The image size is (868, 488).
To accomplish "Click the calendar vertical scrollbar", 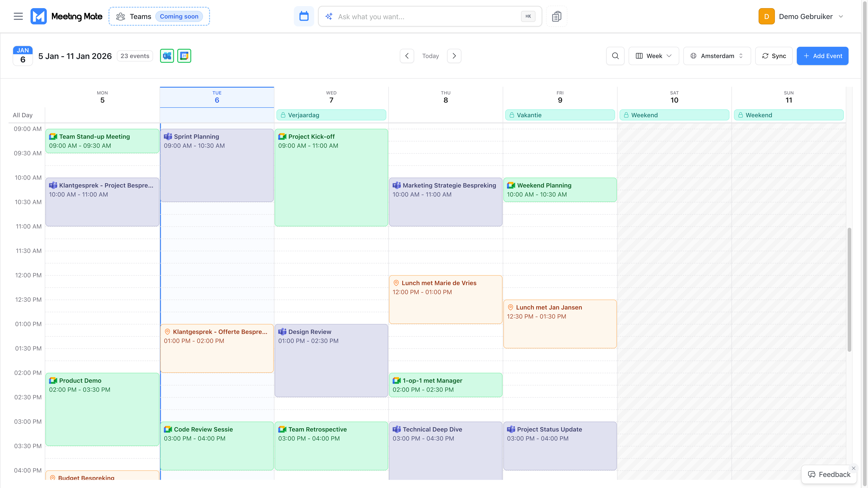I will [x=849, y=290].
